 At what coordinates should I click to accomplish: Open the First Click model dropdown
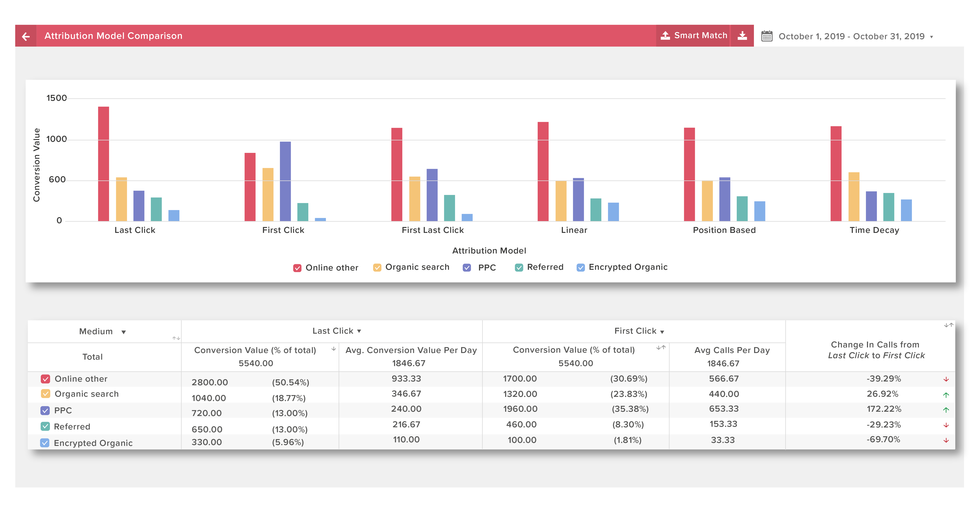pos(662,332)
